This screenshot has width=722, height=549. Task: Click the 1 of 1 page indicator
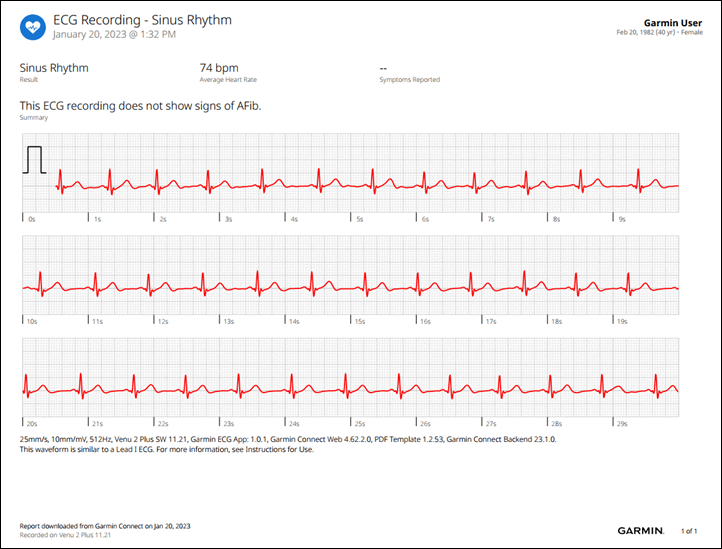(x=689, y=531)
